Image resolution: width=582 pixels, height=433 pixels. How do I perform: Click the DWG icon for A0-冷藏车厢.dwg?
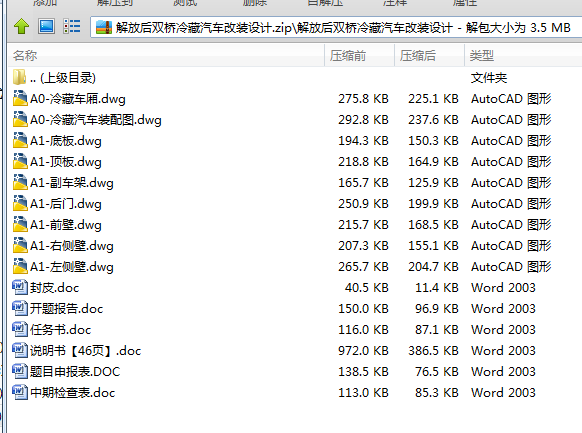[20, 98]
